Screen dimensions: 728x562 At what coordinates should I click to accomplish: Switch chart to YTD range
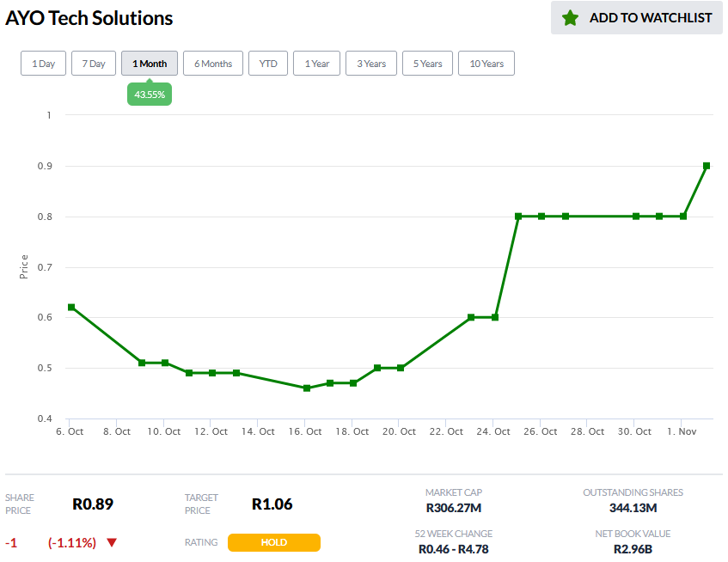pyautogui.click(x=268, y=63)
